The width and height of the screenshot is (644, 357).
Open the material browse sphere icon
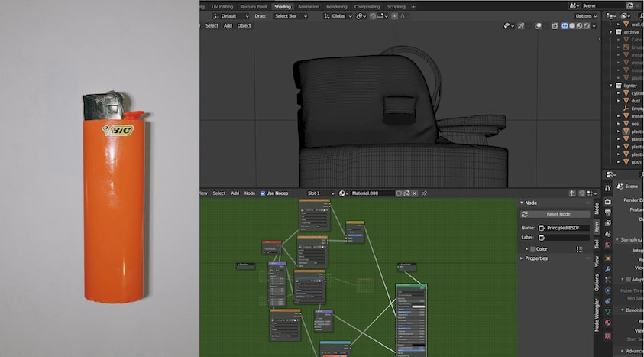click(x=343, y=193)
